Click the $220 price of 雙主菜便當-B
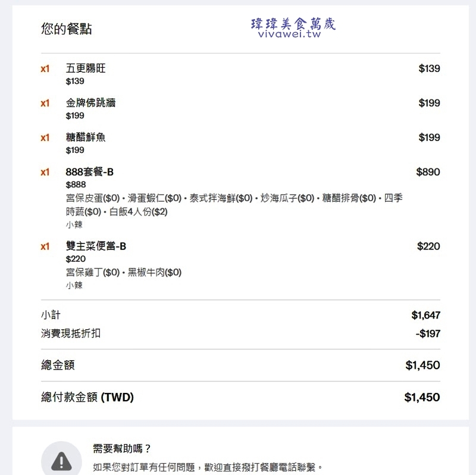 (428, 246)
